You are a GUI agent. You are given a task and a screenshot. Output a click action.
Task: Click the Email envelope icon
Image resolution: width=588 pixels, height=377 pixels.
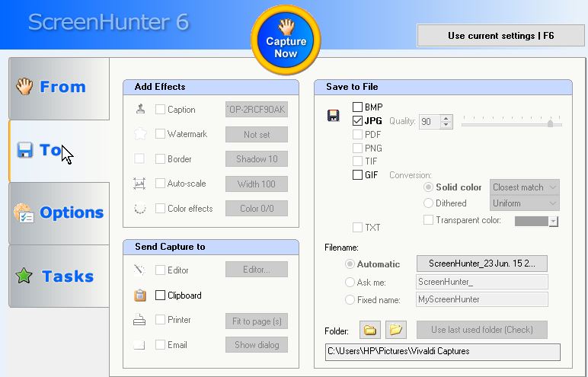139,345
